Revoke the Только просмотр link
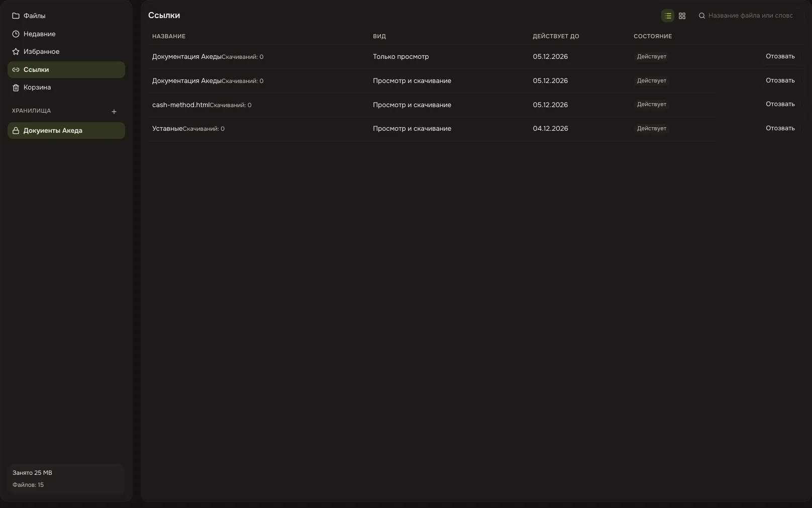812x508 pixels. 780,56
